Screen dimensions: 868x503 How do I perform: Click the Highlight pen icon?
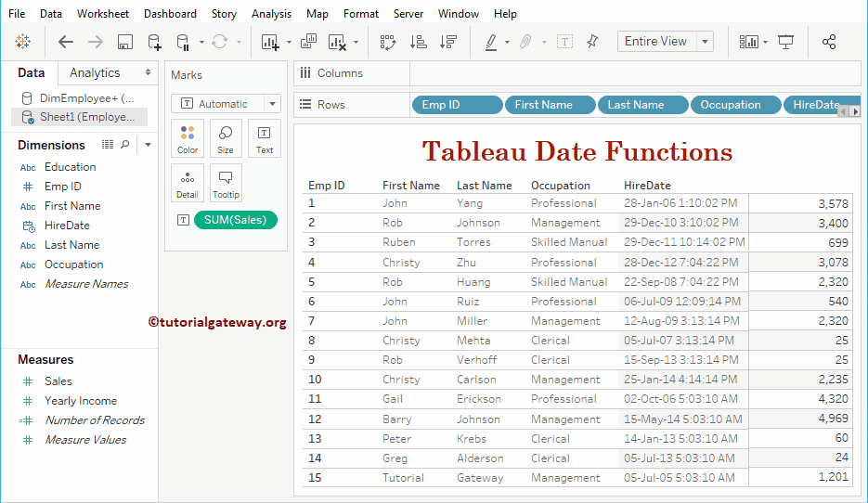point(491,42)
